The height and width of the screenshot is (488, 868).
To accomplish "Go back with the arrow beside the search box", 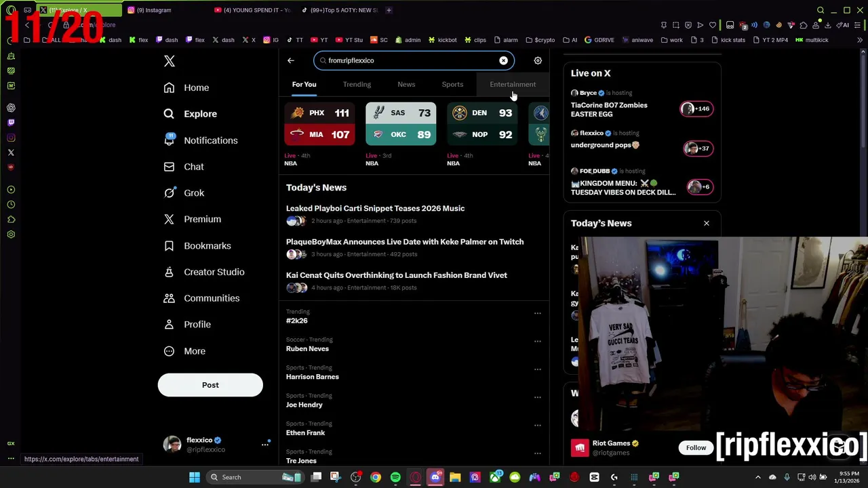I will tap(290, 60).
